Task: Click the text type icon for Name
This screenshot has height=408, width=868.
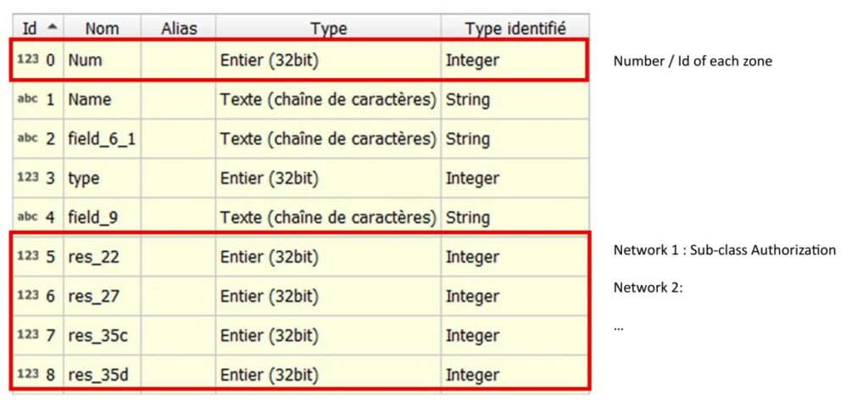Action: (28, 99)
